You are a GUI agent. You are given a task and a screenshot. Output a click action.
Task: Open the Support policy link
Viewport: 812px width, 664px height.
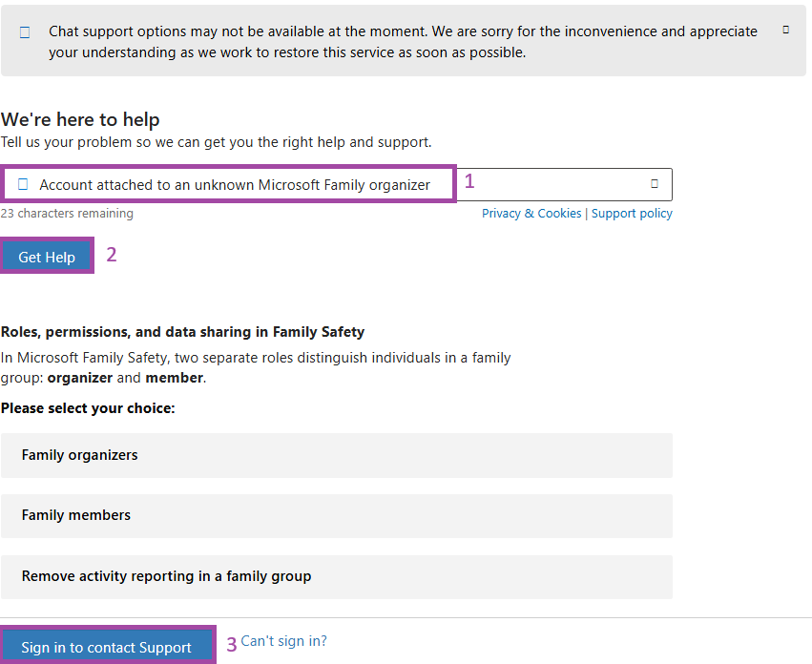coord(632,214)
